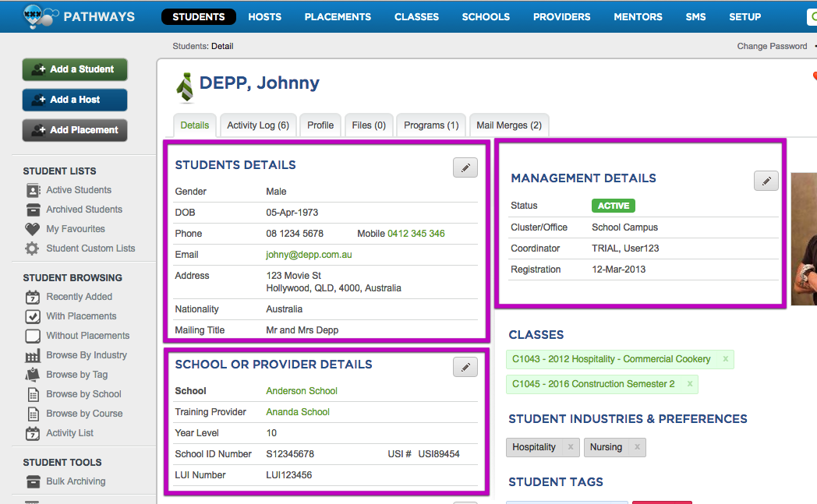The width and height of the screenshot is (817, 504).
Task: Switch to the Mail Merges tab
Action: pyautogui.click(x=508, y=125)
